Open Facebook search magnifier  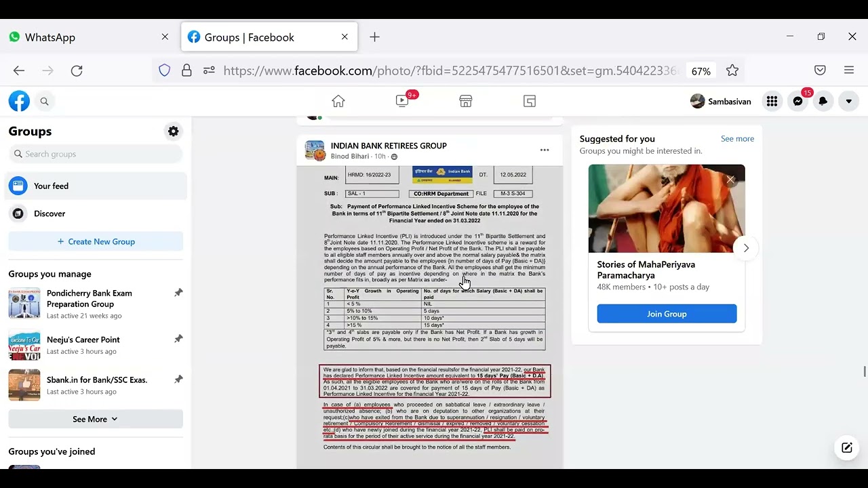[44, 101]
